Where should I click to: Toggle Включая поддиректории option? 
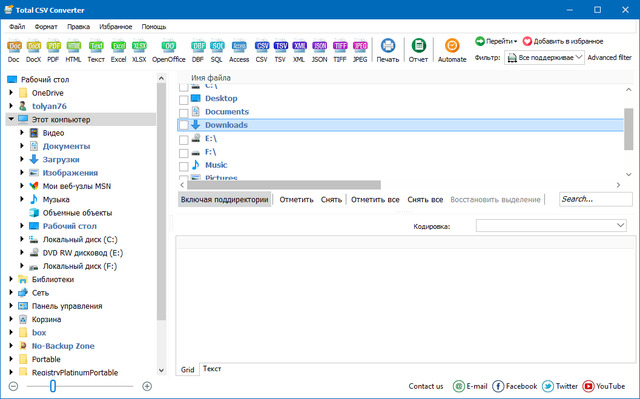(x=224, y=200)
